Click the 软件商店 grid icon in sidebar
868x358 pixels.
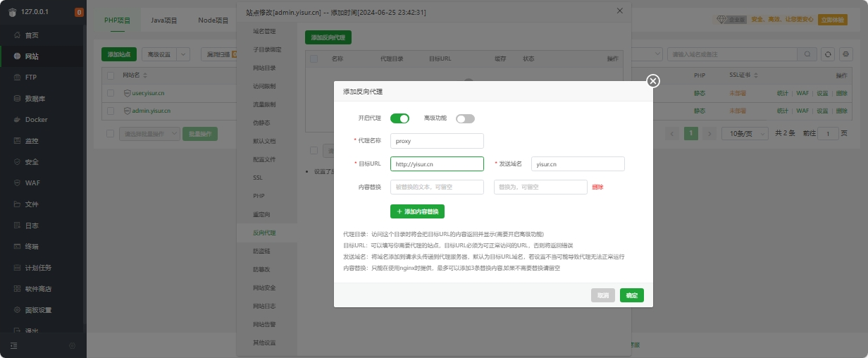point(17,289)
